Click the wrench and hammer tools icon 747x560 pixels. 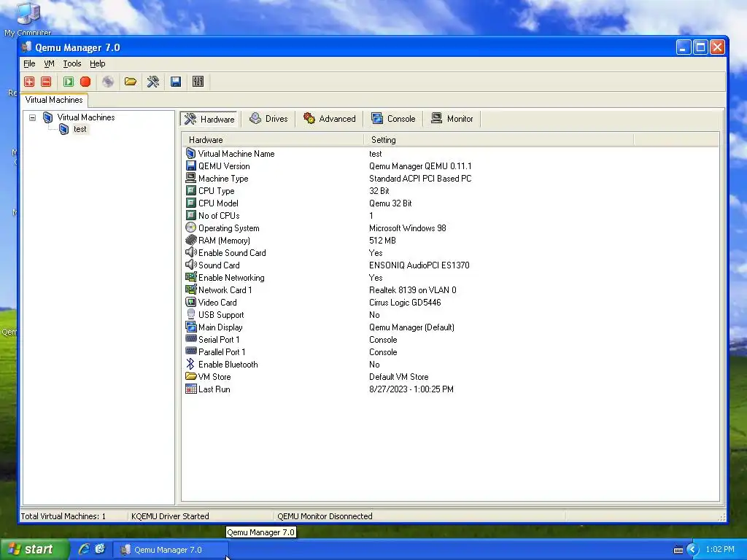pos(153,82)
